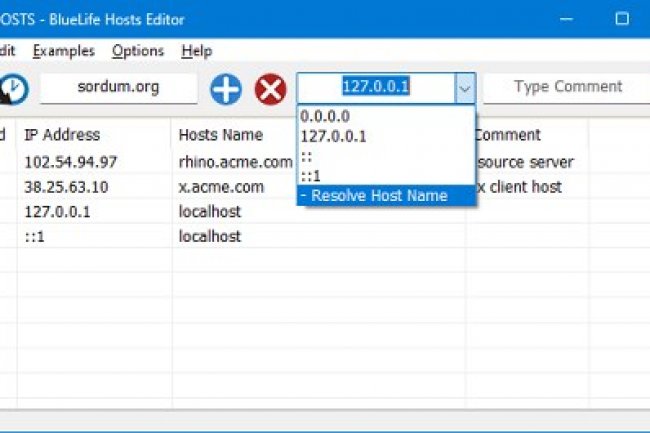650x433 pixels.
Task: Click the source server comment cell
Action: click(525, 162)
